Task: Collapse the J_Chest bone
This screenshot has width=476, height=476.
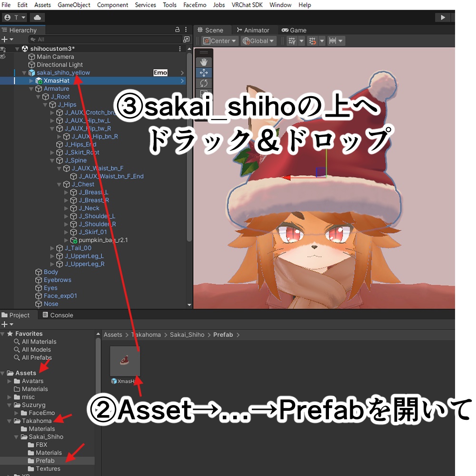Action: pyautogui.click(x=59, y=184)
